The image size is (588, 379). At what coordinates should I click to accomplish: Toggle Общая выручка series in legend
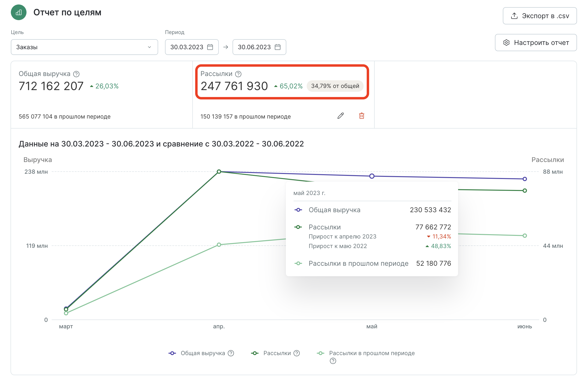197,353
